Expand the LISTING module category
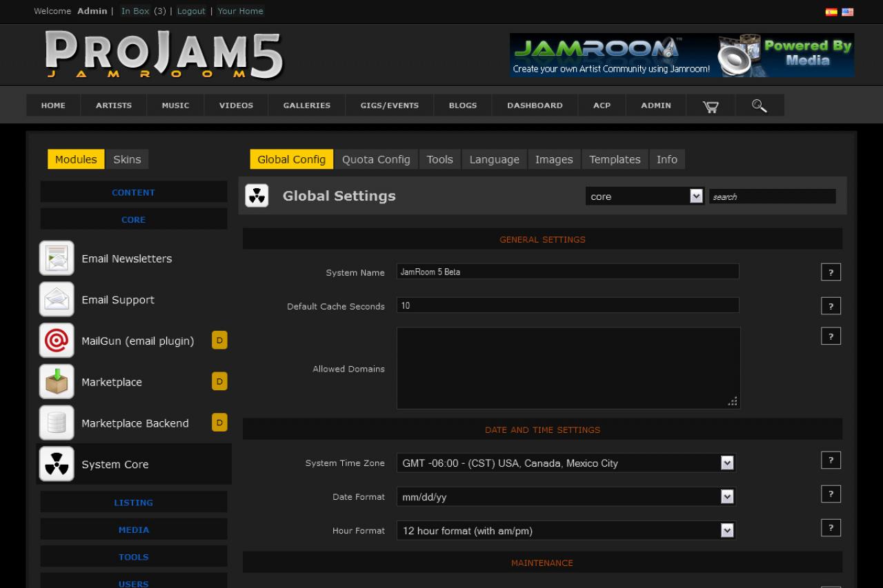The image size is (883, 588). click(x=133, y=503)
